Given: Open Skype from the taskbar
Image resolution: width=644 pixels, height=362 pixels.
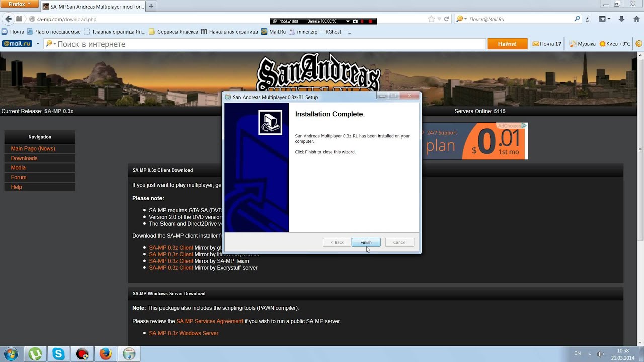Looking at the screenshot, I should click(59, 354).
